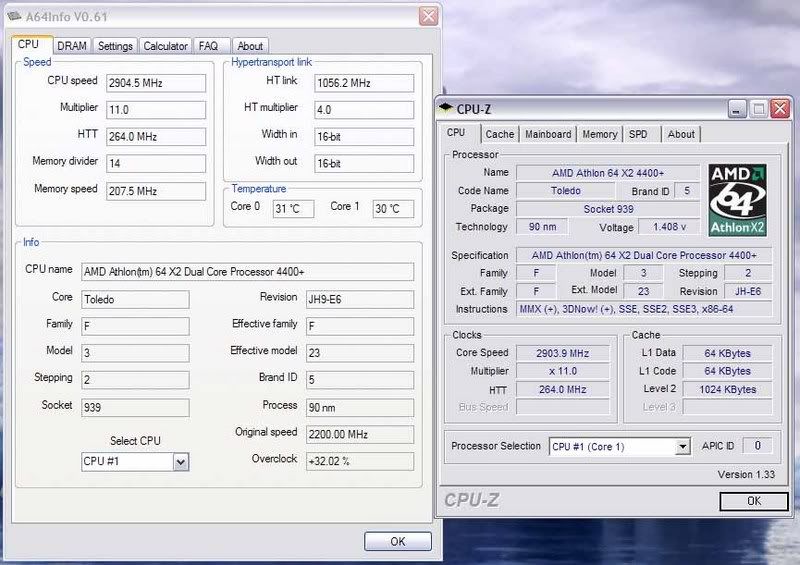Click the L1 Code value 64 KBytes
Image resolution: width=800 pixels, height=565 pixels.
727,371
